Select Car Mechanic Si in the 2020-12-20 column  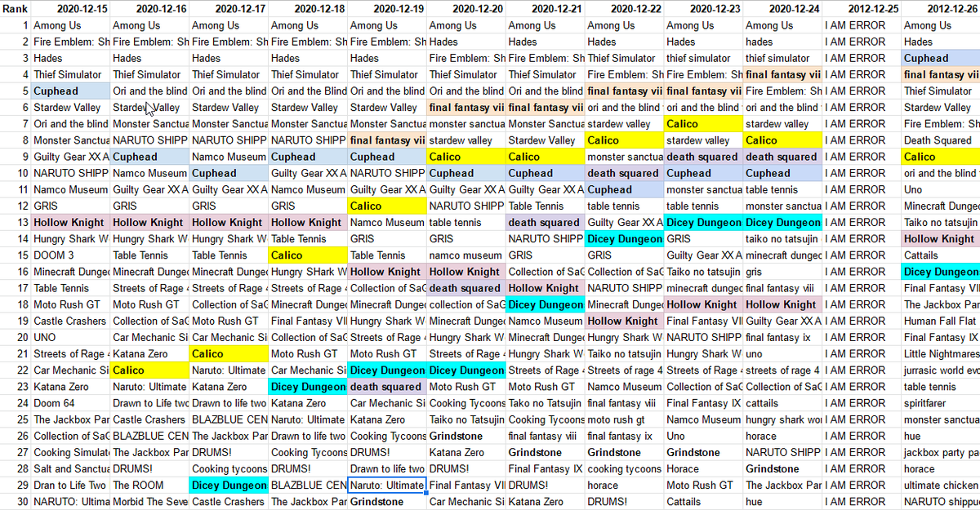pyautogui.click(x=467, y=501)
